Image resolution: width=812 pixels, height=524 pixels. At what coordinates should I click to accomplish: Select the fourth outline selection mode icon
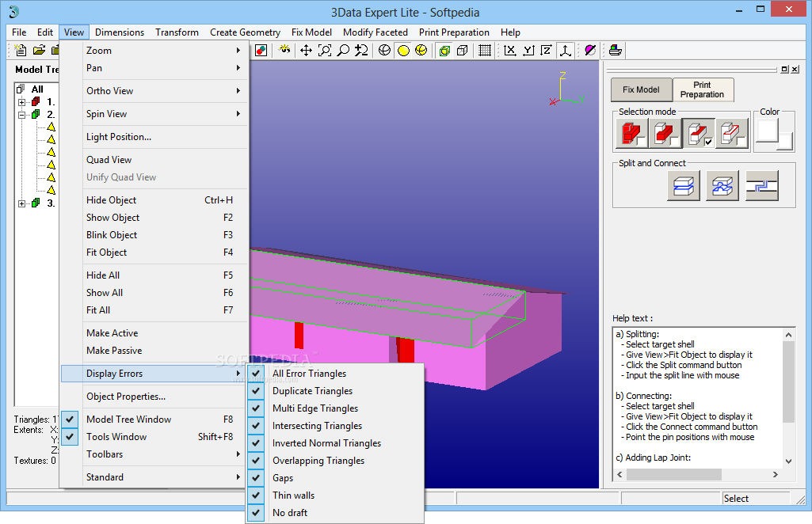pyautogui.click(x=731, y=134)
